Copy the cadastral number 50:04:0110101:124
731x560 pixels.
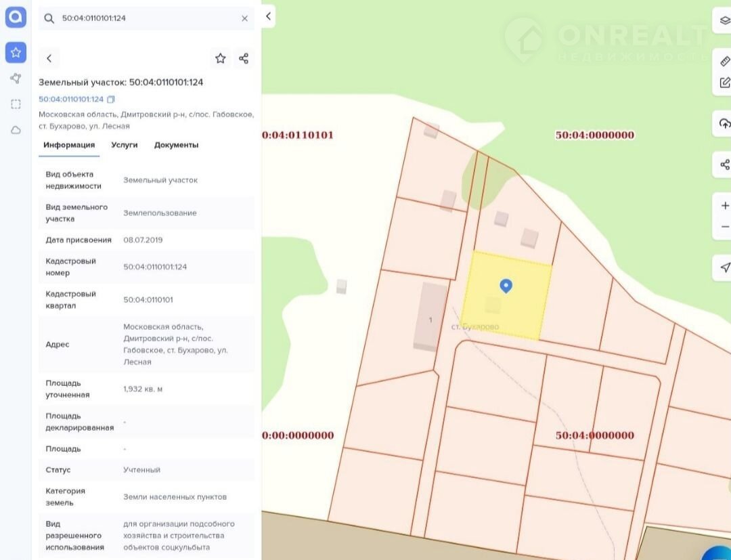point(111,100)
